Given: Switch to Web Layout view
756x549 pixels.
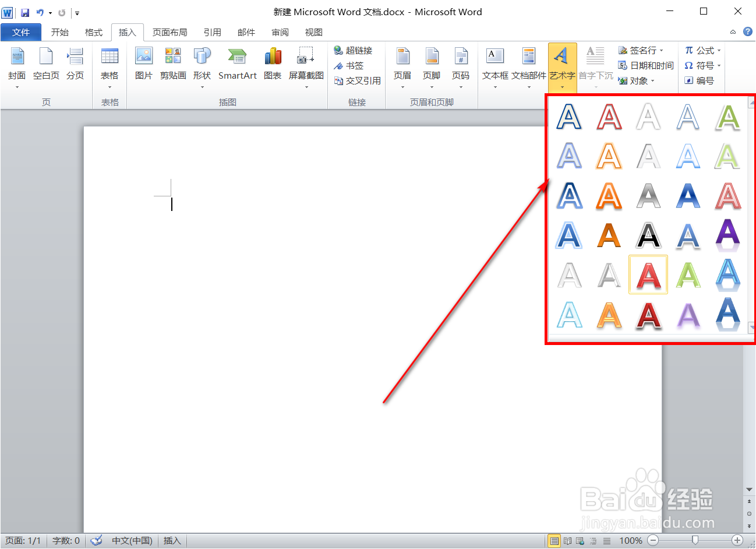Looking at the screenshot, I should [x=580, y=541].
